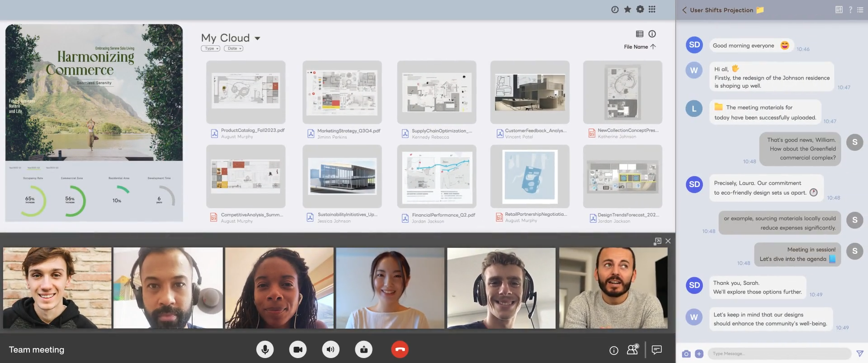868x363 pixels.
Task: End the call with red hang-up button
Action: [x=400, y=349]
